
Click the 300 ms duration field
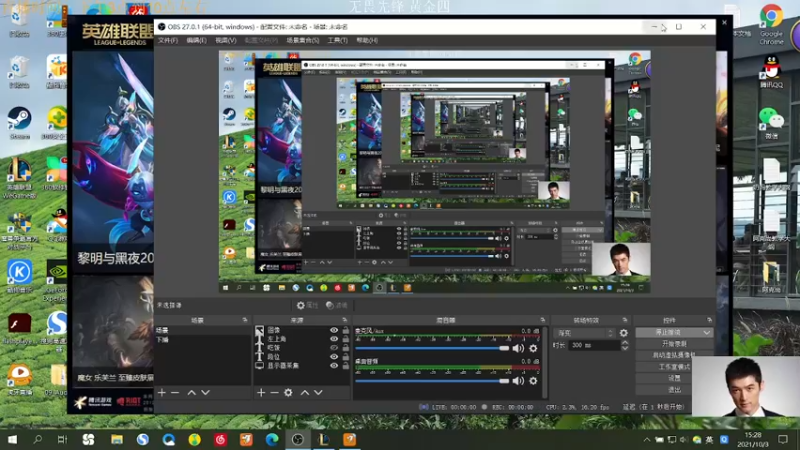point(594,345)
